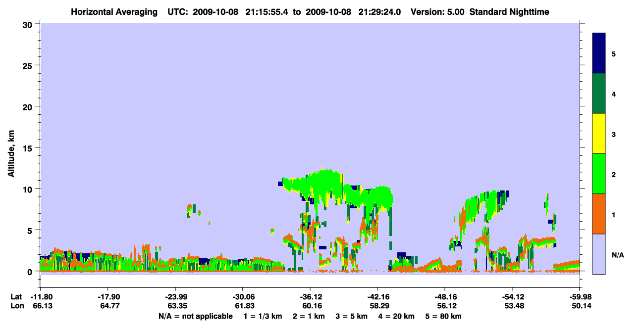This screenshot has width=644, height=330.
Task: Click the latitude value -42.16
Action: pos(377,297)
